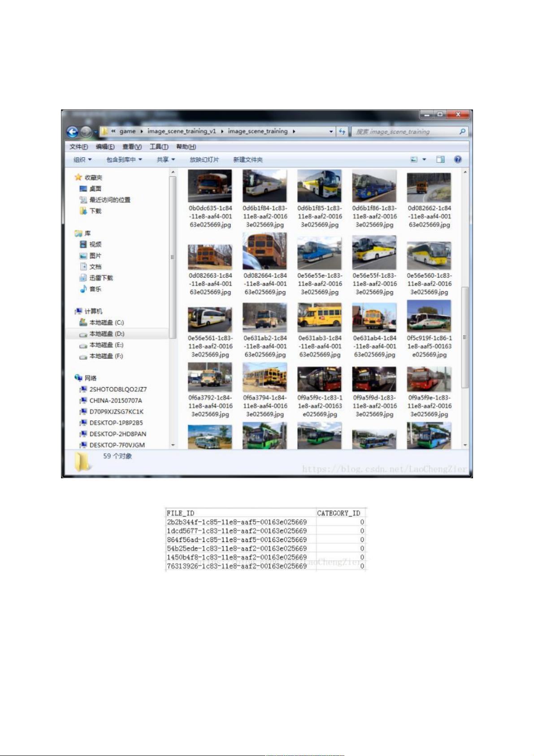Open the help question mark icon
Viewport: 534px width, 756px height.
[458, 159]
